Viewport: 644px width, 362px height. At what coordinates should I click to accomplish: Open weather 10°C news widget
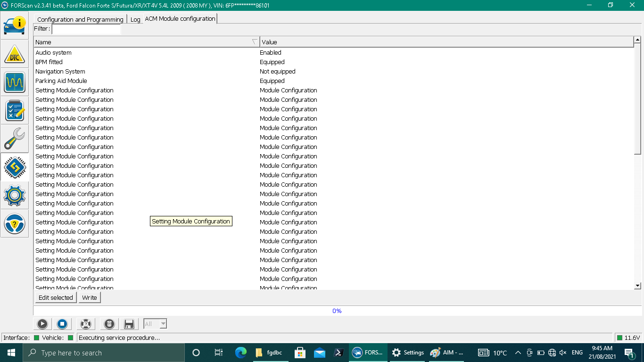coord(493,353)
